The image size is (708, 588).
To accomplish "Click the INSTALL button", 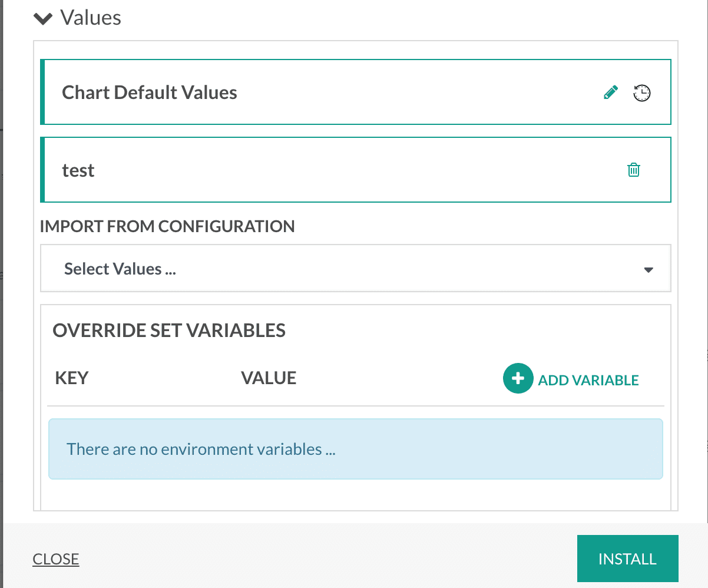I will 628,559.
